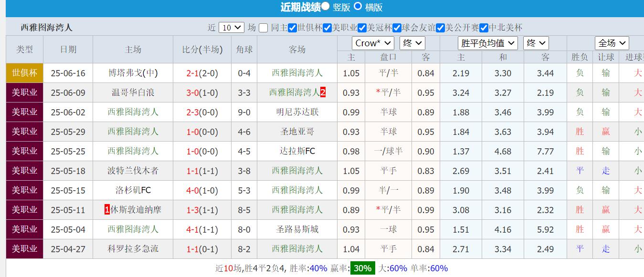Open the match count dropdown showing 10

231,28
